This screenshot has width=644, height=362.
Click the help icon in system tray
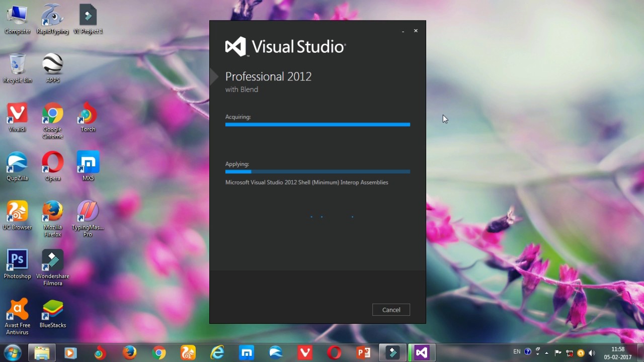coord(528,352)
